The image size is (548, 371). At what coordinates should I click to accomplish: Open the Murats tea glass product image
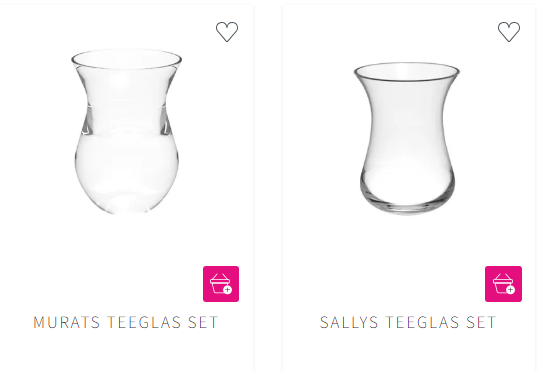coord(127,131)
